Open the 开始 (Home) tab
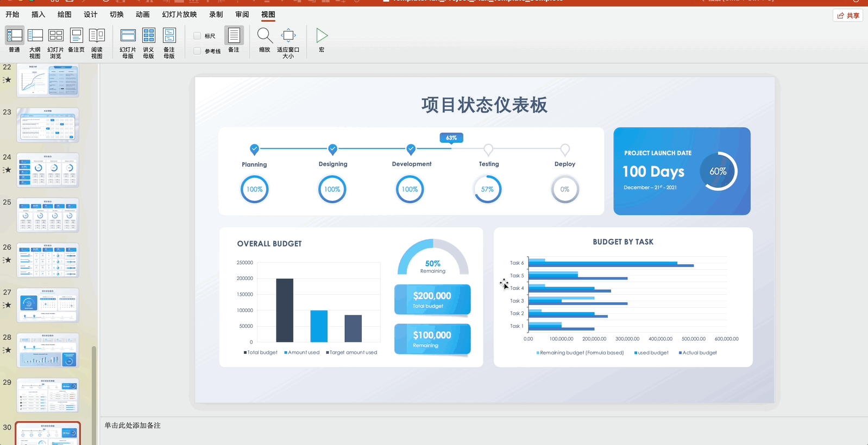 click(12, 15)
